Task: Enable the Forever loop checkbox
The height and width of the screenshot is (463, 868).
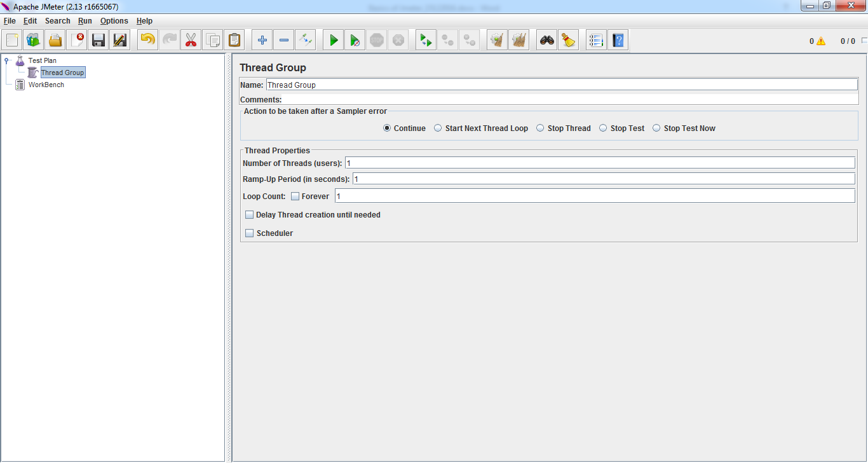Action: [295, 196]
